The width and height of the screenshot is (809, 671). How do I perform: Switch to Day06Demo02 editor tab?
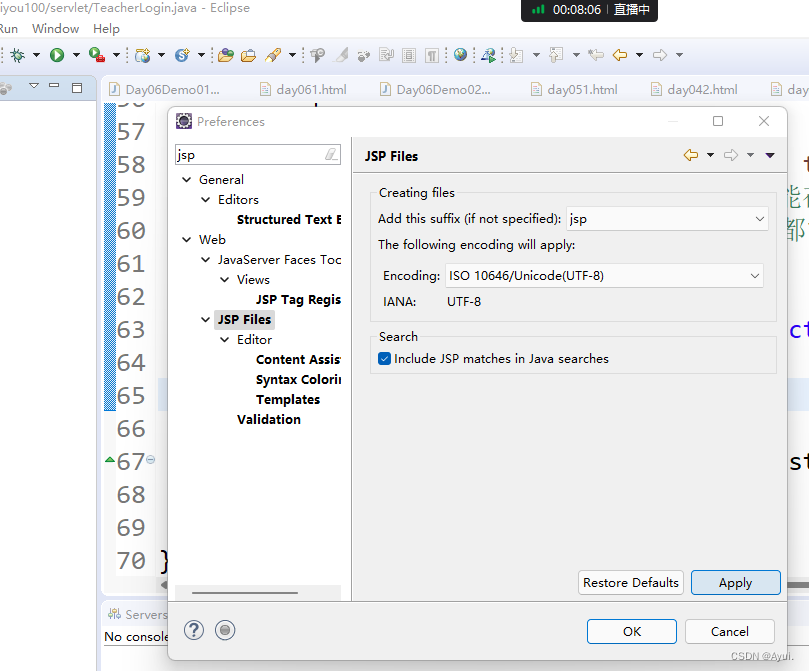(435, 90)
